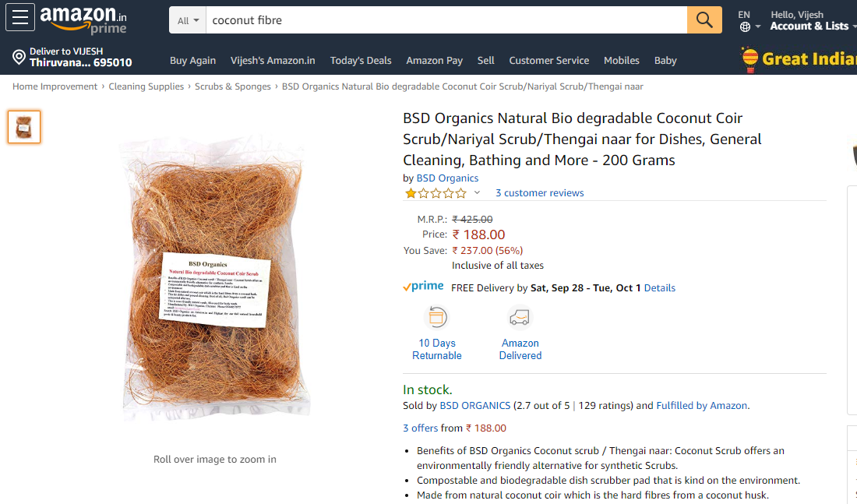Select Amazon Pay from navigation bar
Image resolution: width=857 pixels, height=504 pixels.
coord(434,61)
